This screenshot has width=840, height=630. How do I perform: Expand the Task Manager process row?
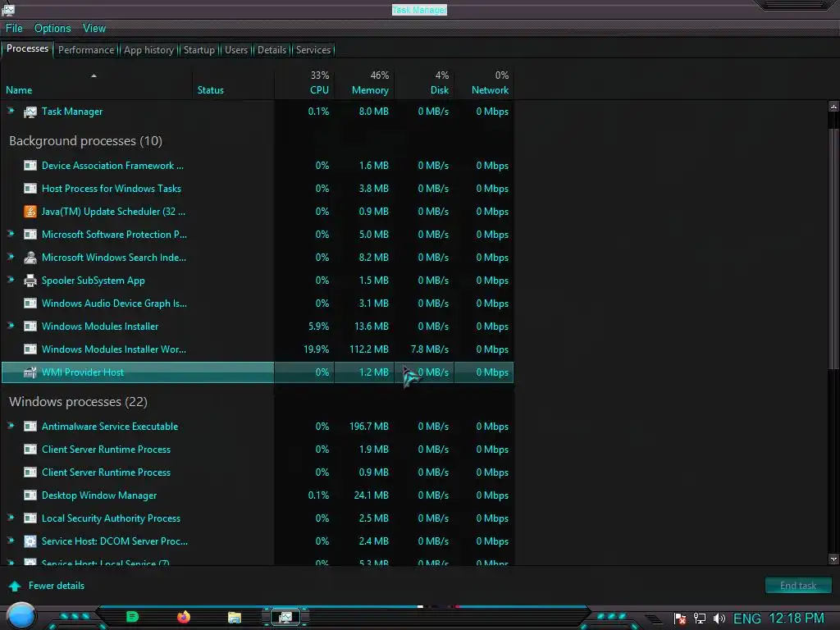point(11,111)
